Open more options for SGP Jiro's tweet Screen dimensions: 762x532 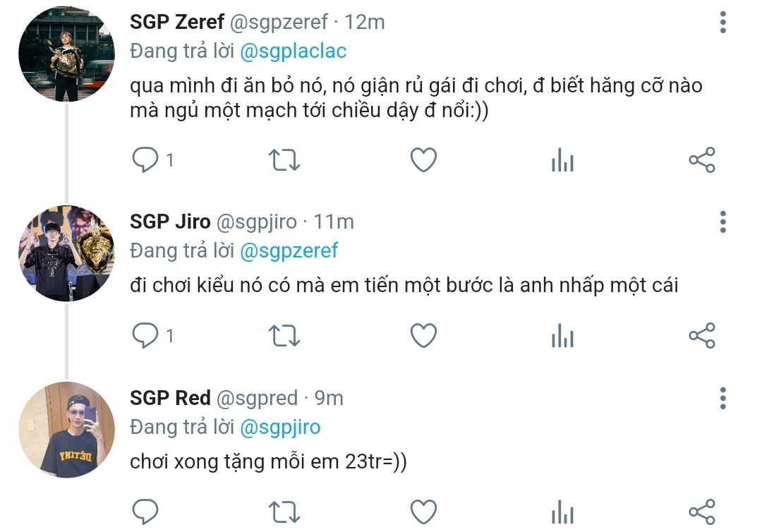pos(723,222)
